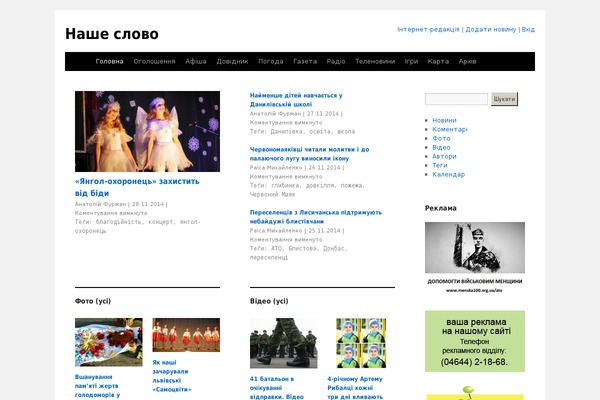Viewport: 600px width, 400px height.
Task: Open the Коментарі sidebar link
Action: [450, 129]
